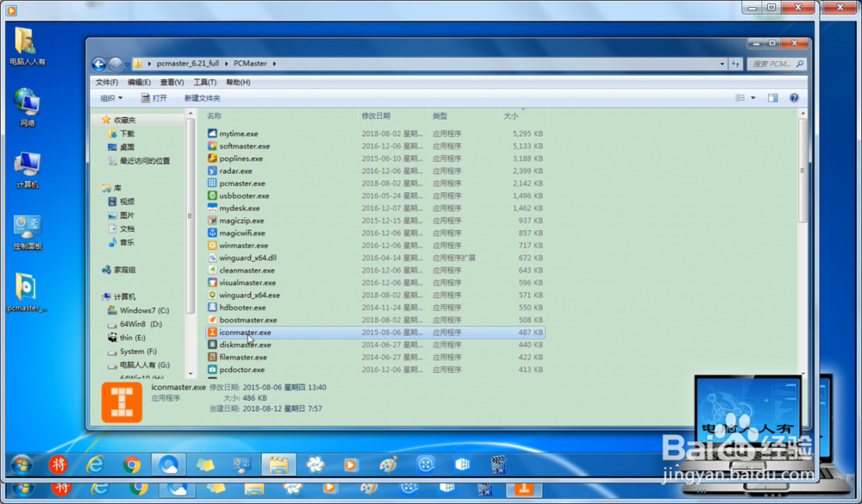Select the visualmaster.exe file icon
The image size is (862, 504).
tap(212, 283)
